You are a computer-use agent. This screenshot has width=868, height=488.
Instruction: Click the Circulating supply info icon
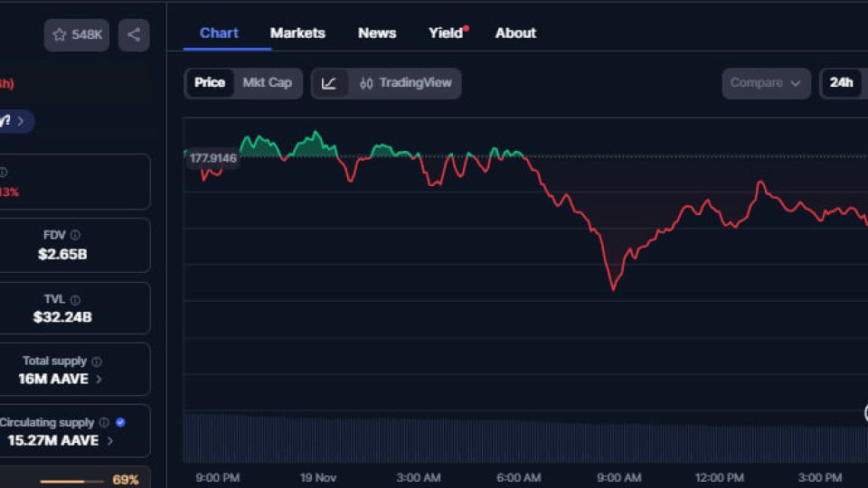tap(104, 423)
